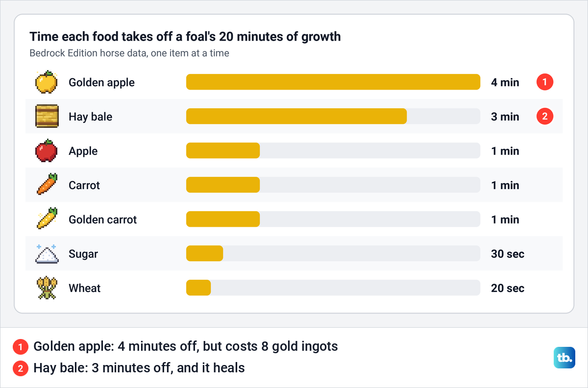
Task: Click the orange carrot icon
Action: point(47,185)
